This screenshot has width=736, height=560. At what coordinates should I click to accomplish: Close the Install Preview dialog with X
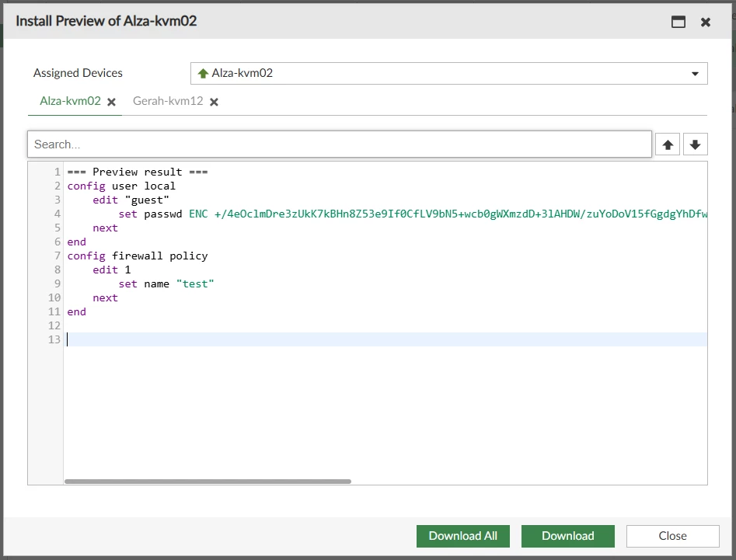[x=705, y=22]
